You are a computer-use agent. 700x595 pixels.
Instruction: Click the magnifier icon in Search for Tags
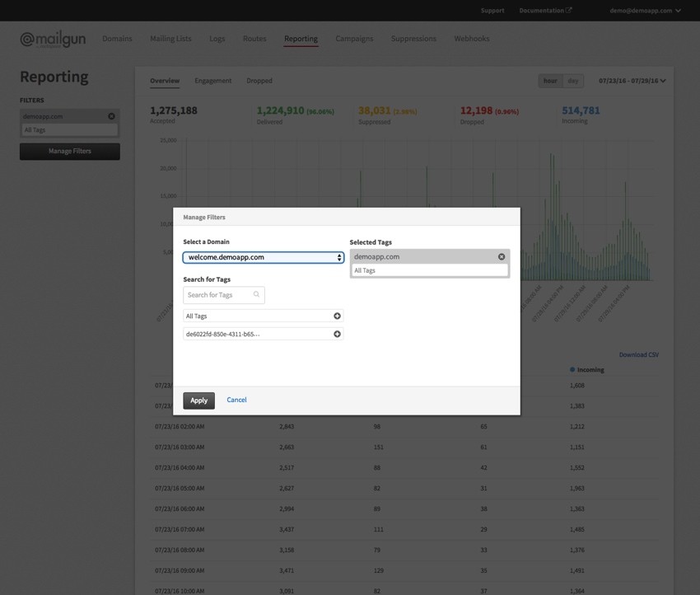pyautogui.click(x=256, y=294)
